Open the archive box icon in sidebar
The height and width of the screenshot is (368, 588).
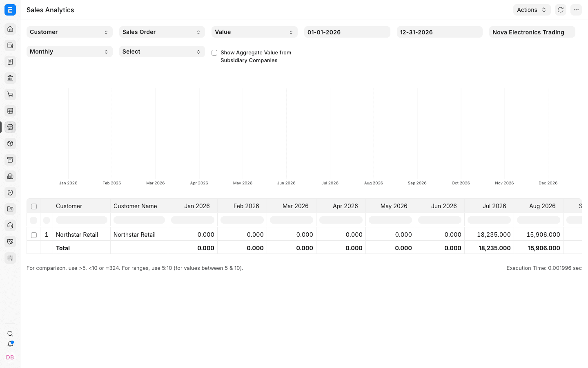[x=10, y=160]
